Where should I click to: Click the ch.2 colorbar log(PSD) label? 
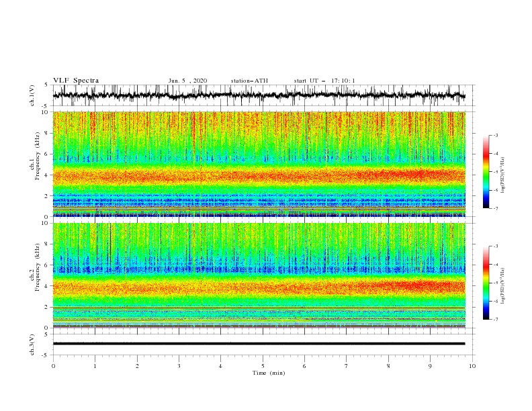coord(503,286)
